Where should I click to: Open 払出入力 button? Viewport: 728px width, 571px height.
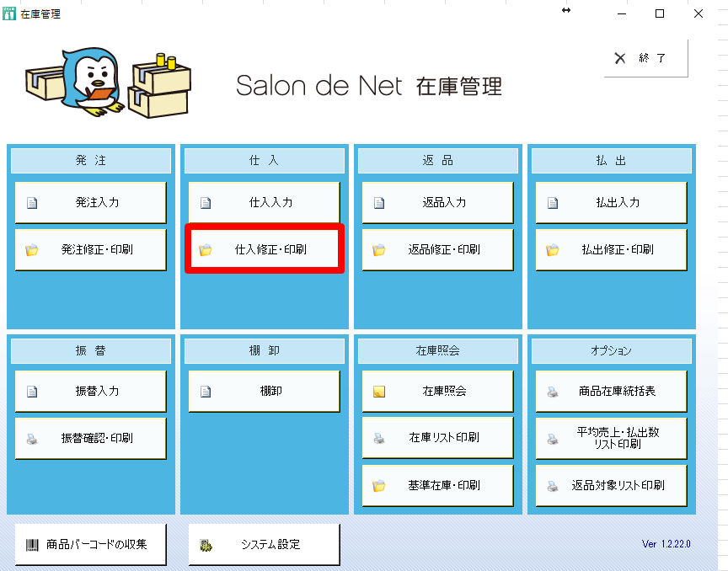click(x=612, y=202)
